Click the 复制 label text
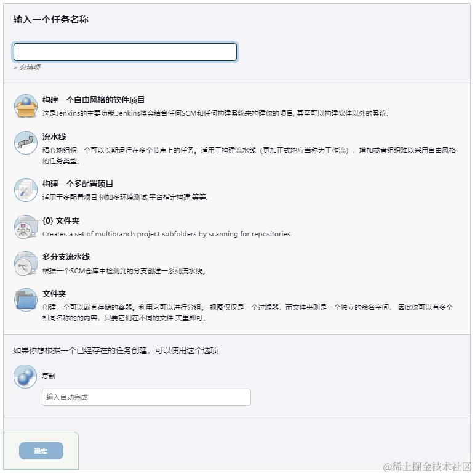Viewport: 475px width, 476px height. point(49,376)
